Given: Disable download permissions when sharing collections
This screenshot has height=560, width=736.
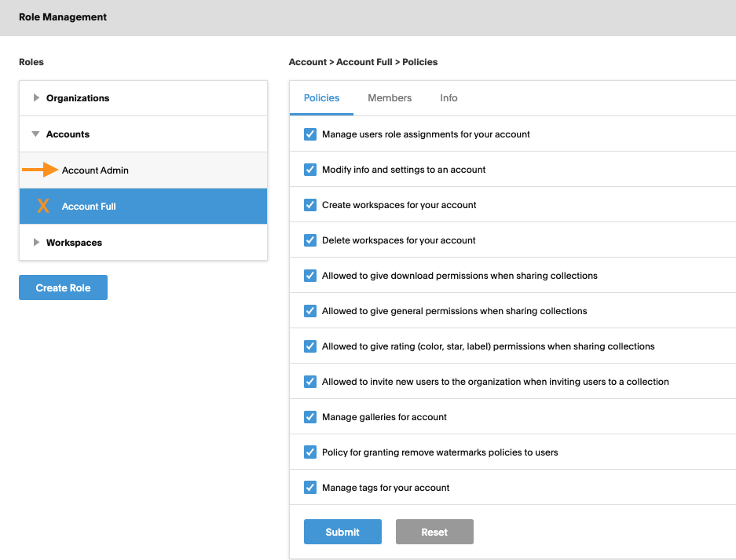Looking at the screenshot, I should click(310, 276).
